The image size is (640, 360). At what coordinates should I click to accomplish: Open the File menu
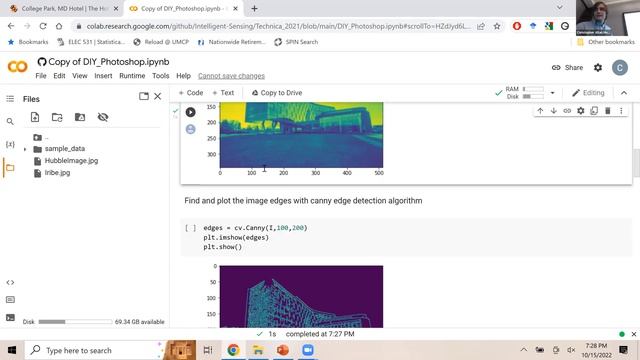[41, 76]
